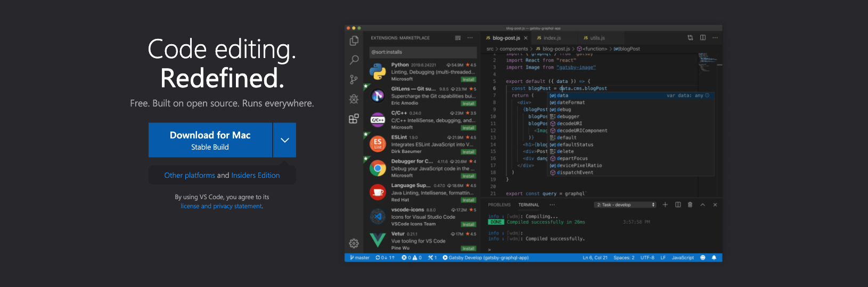
Task: Click the Debugger for Chrome extension icon
Action: click(378, 168)
